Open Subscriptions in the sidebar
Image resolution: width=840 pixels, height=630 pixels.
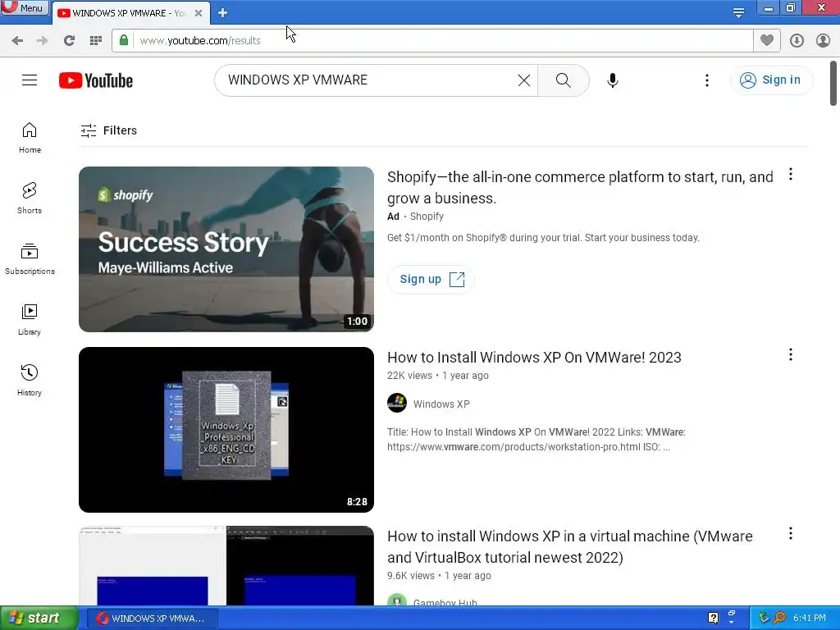coord(30,259)
